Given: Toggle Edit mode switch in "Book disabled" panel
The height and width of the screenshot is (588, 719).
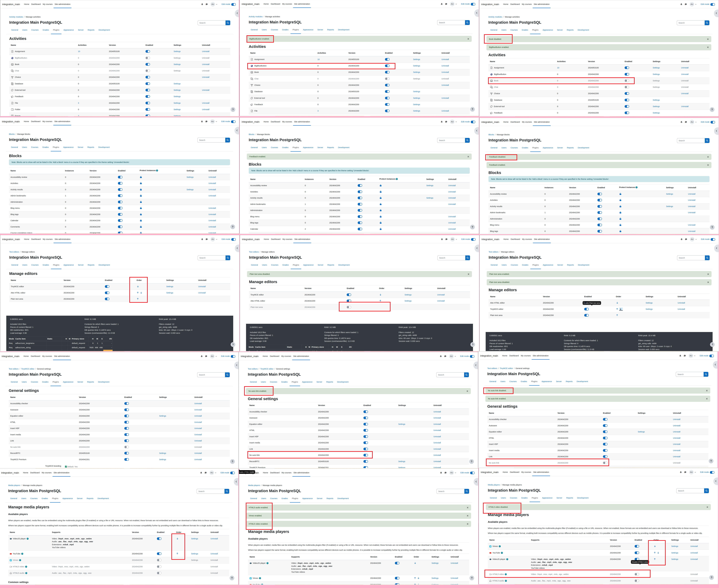Looking at the screenshot, I should 713,4.
